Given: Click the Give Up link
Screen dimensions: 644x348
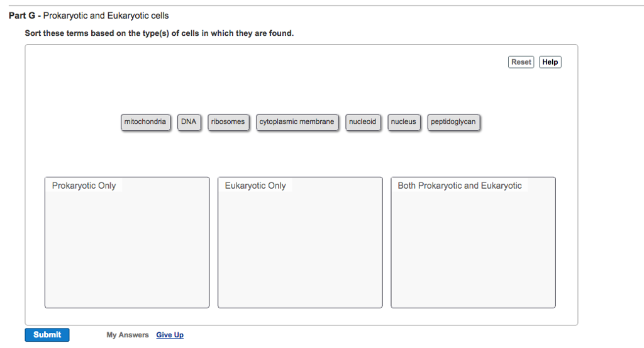Looking at the screenshot, I should pos(170,335).
